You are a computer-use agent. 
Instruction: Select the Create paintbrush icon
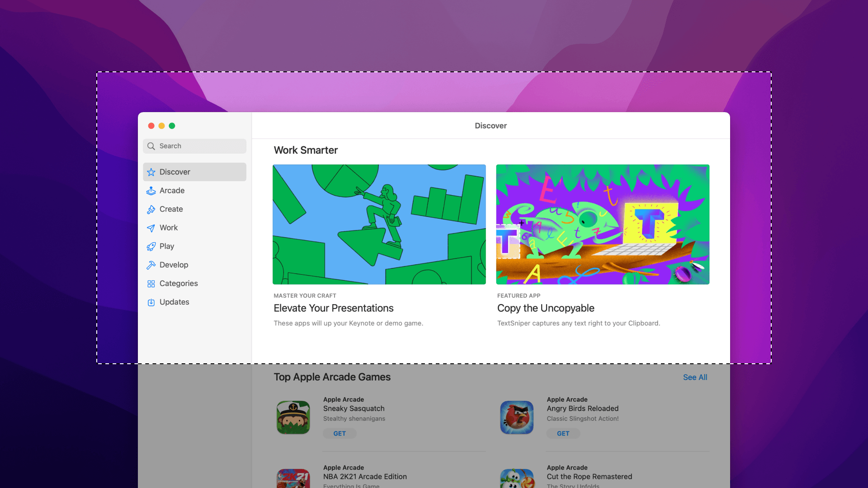pyautogui.click(x=151, y=209)
